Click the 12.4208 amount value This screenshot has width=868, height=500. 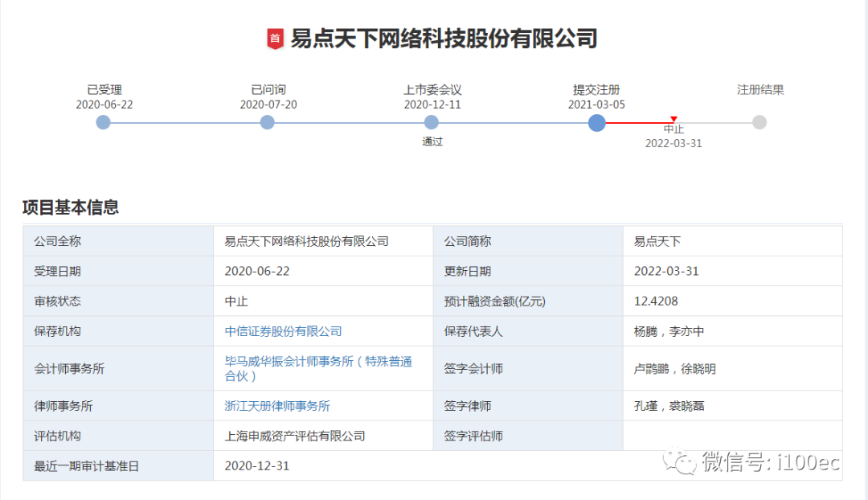pos(656,301)
